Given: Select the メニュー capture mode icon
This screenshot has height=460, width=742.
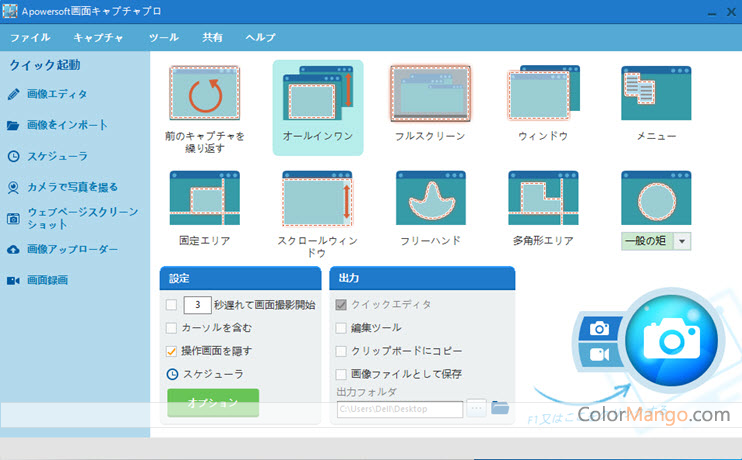Looking at the screenshot, I should tap(656, 94).
